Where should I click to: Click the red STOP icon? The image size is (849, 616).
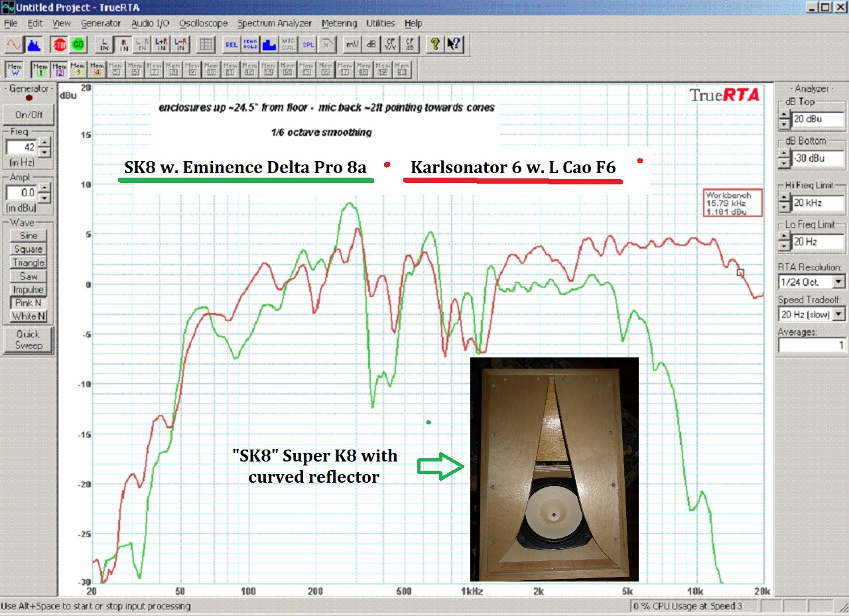(60, 44)
